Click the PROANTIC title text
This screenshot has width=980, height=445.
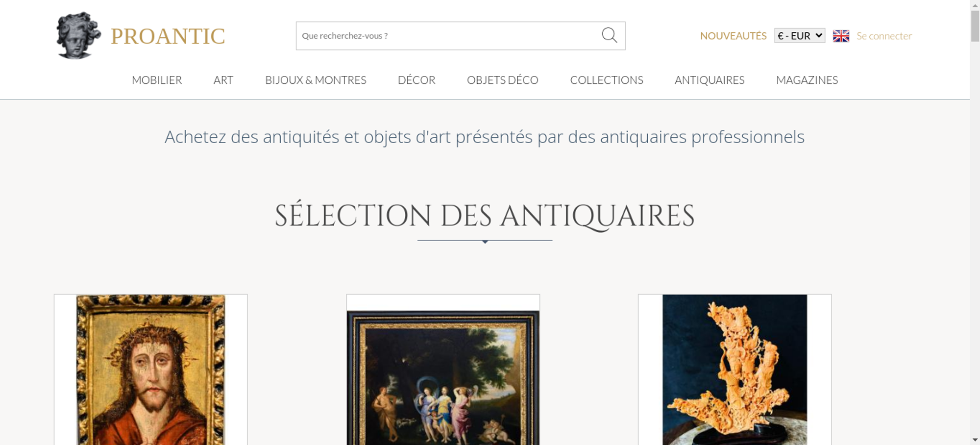(x=168, y=36)
